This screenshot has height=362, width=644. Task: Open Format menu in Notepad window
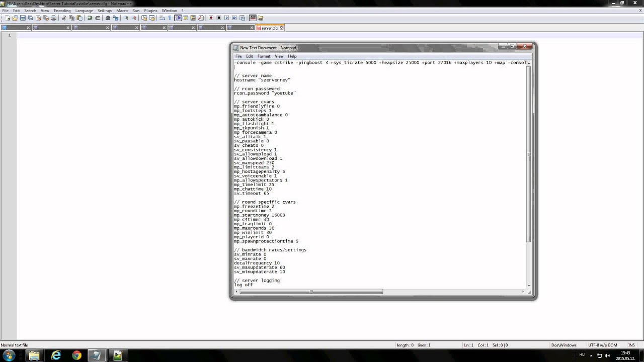[x=264, y=56]
